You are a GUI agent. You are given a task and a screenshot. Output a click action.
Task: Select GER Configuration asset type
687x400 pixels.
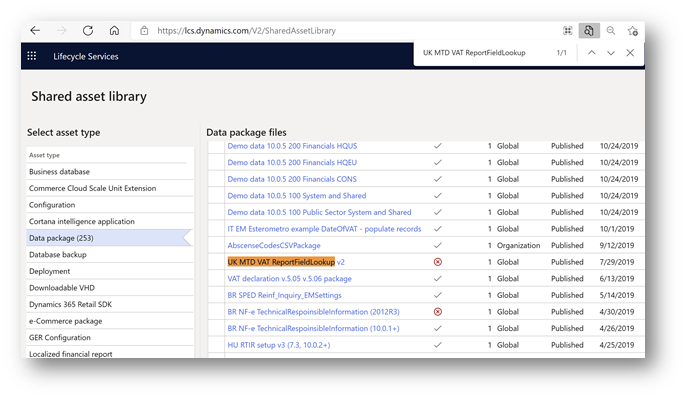coord(110,337)
